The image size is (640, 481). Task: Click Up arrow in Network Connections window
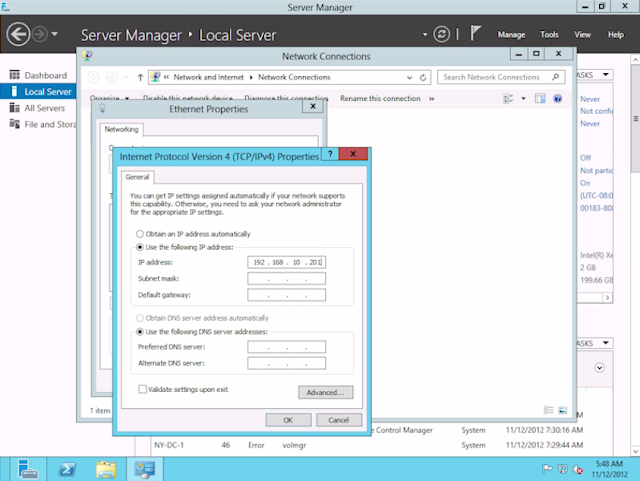pos(140,77)
